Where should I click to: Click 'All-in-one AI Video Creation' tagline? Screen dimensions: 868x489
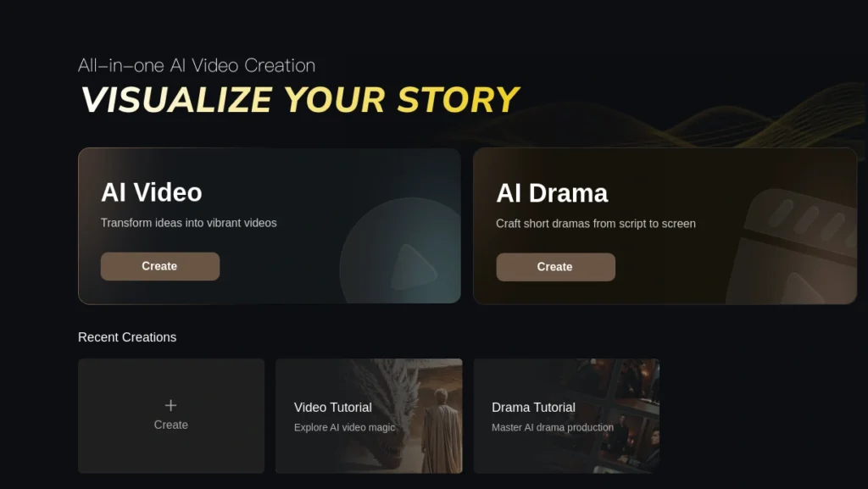click(x=197, y=65)
